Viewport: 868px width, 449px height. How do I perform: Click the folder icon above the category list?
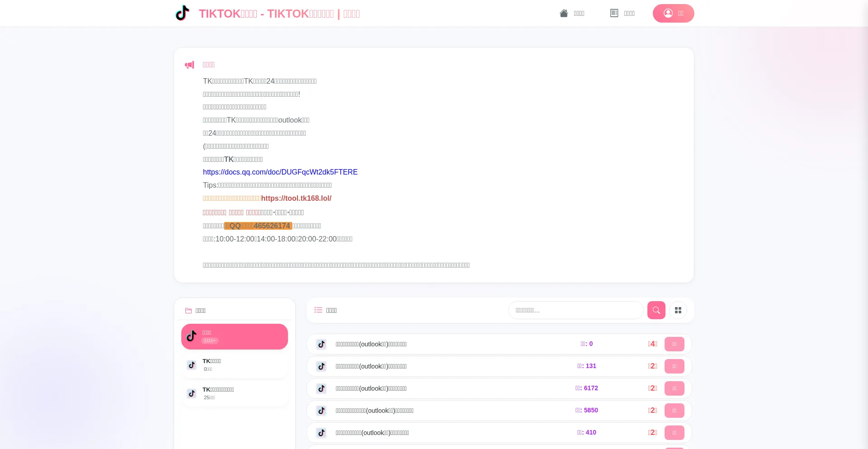(189, 311)
